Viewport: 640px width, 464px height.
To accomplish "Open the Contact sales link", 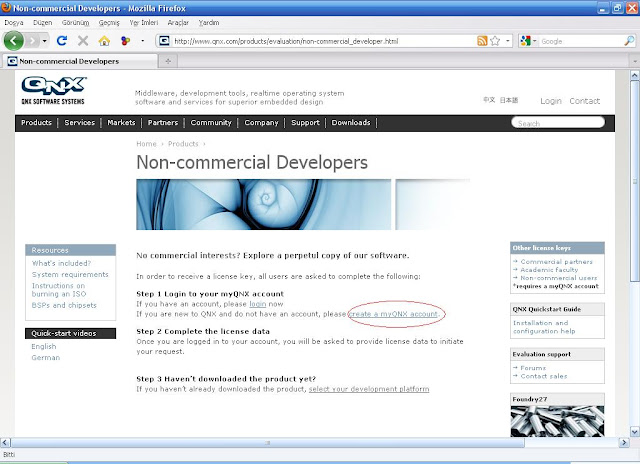I will point(544,376).
